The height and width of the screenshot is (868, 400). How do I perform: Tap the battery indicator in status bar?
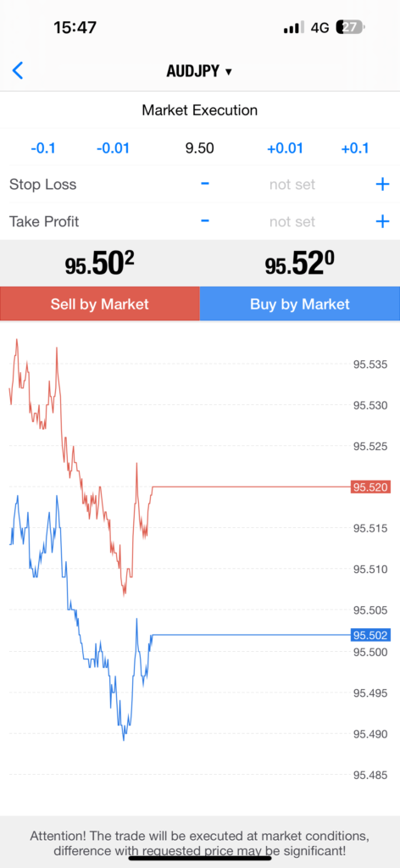351,27
